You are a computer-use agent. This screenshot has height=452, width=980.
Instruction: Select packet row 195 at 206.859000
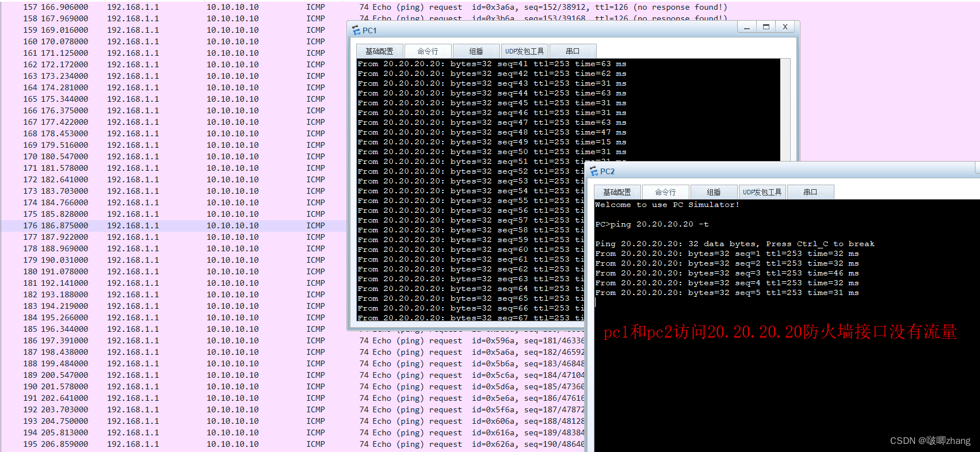point(292,444)
